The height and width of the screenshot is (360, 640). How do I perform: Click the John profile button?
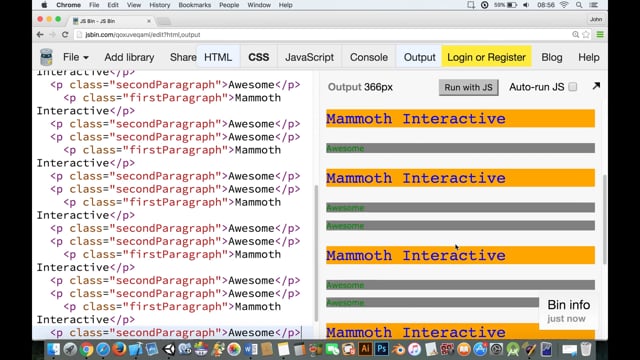click(596, 19)
